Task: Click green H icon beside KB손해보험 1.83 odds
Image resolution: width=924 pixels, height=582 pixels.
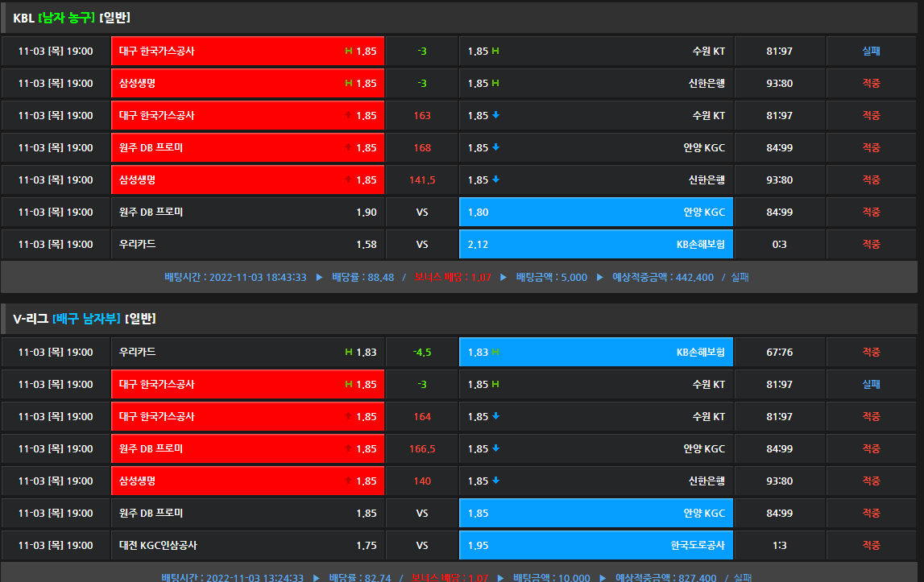Action: point(495,353)
